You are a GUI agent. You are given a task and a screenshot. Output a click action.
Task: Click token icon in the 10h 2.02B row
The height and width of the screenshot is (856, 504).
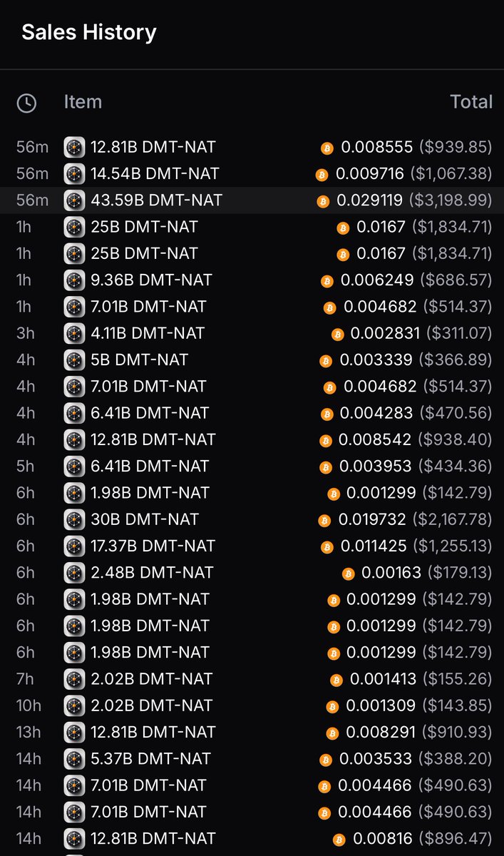(74, 706)
